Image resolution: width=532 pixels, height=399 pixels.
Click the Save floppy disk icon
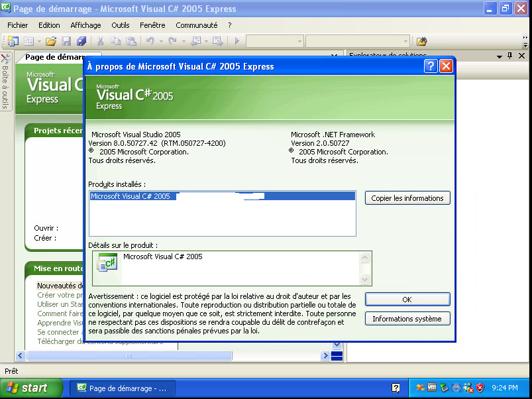click(x=66, y=41)
